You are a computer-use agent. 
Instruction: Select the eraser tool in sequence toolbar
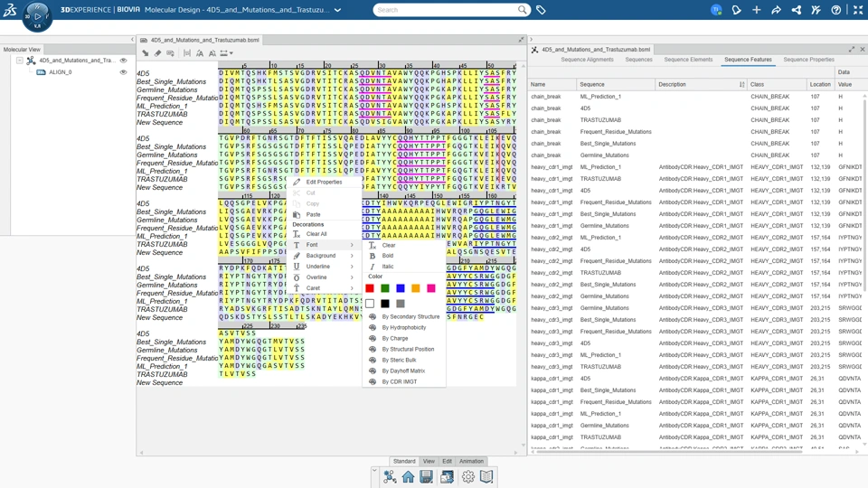(157, 53)
